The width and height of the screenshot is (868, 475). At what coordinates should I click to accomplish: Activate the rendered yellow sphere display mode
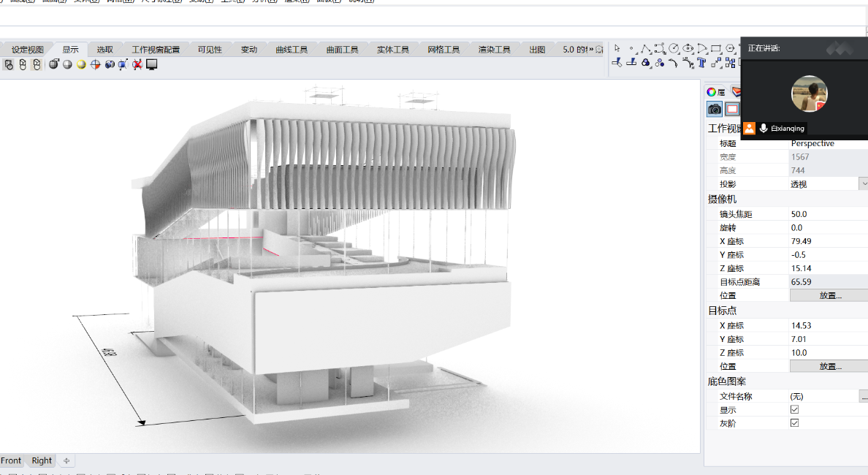click(x=81, y=64)
